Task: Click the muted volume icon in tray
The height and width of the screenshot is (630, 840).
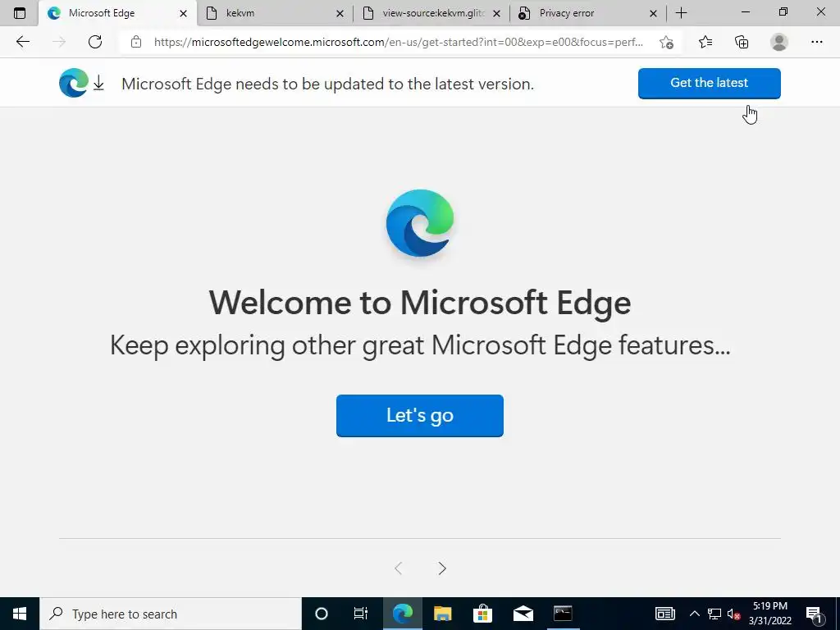Action: point(733,614)
